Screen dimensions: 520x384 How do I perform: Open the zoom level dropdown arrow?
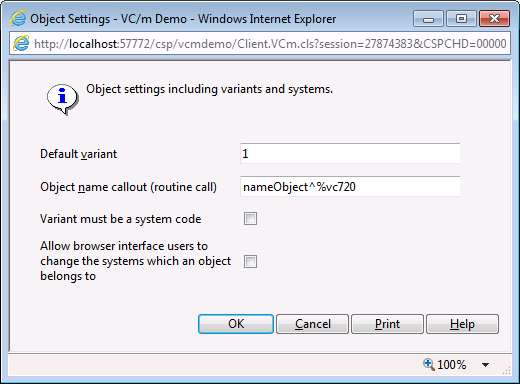tap(486, 365)
